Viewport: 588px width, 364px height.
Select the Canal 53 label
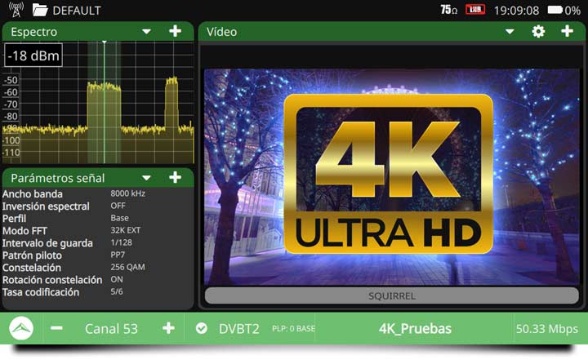point(111,329)
